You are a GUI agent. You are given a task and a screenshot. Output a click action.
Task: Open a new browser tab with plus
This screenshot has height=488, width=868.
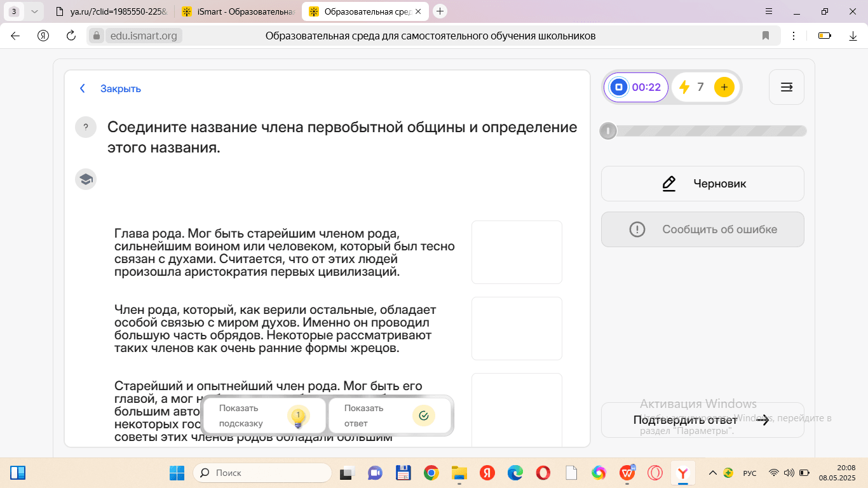coord(440,11)
